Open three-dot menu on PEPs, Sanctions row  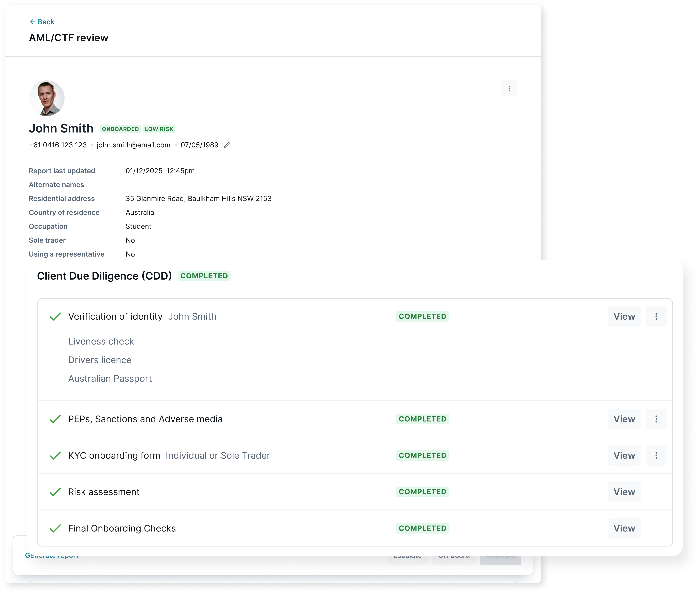click(656, 419)
